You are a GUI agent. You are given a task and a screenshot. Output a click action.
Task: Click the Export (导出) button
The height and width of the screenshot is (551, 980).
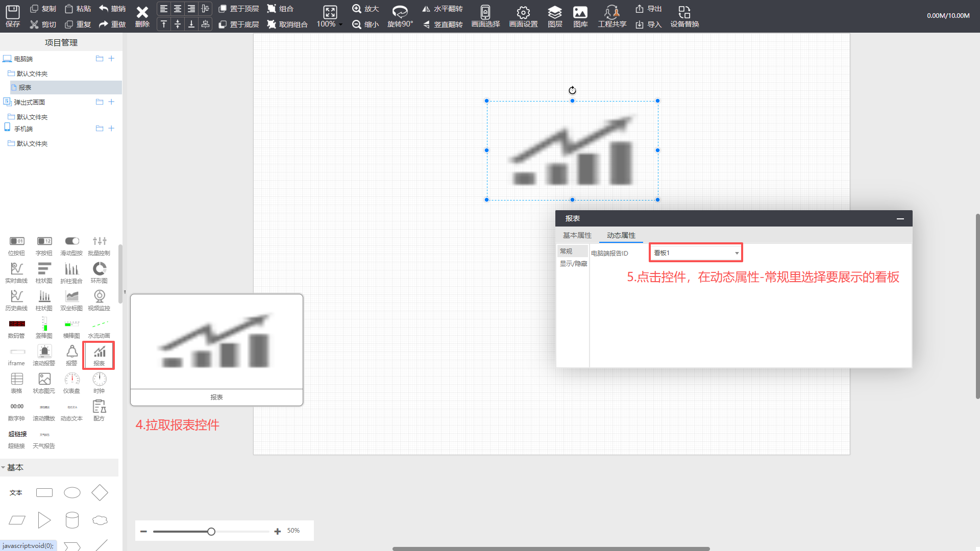(x=649, y=9)
